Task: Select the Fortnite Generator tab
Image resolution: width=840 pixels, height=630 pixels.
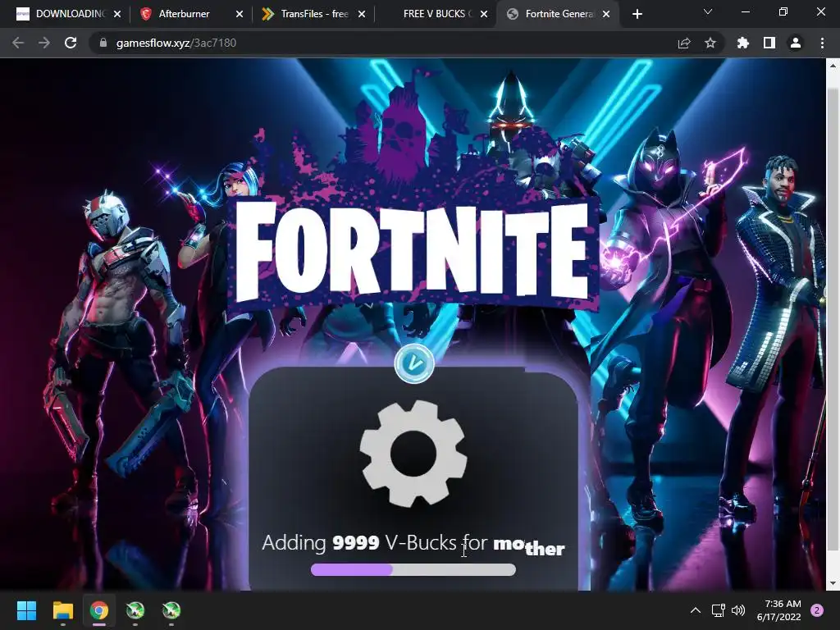Action: coord(559,14)
